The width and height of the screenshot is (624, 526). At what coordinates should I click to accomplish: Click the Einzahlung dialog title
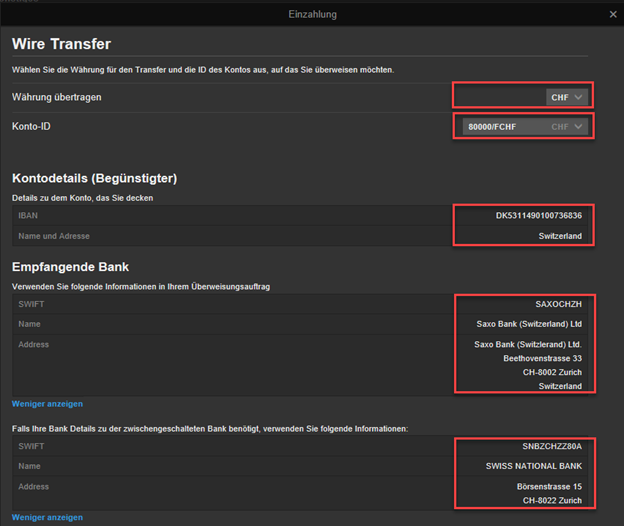coord(312,14)
